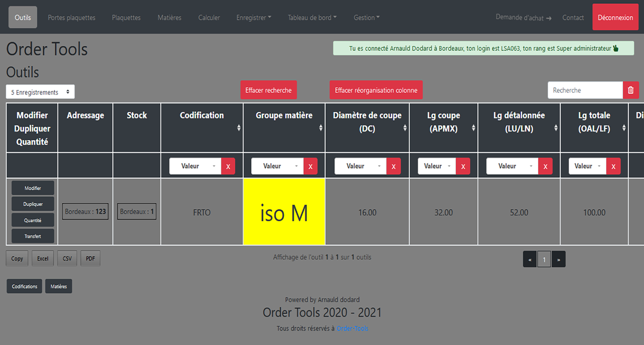Clear Diamètre de coupe filter red x
The height and width of the screenshot is (345, 644).
[393, 166]
